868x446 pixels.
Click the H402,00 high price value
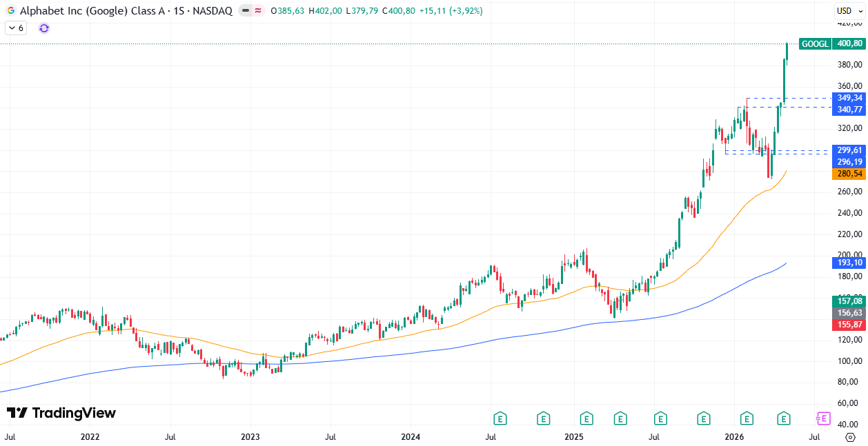pyautogui.click(x=325, y=11)
